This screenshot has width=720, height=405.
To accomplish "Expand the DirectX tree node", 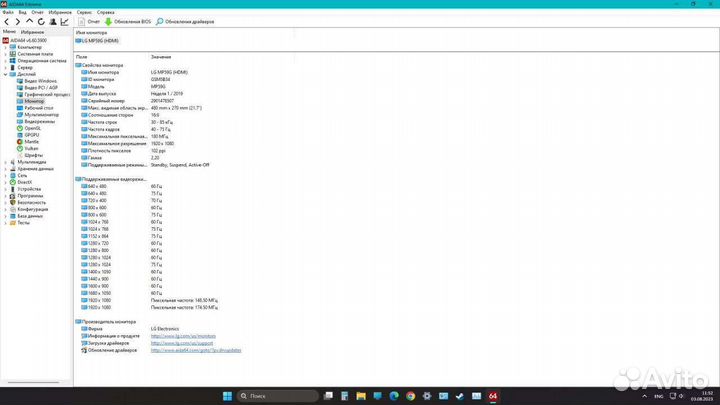I will (x=6, y=182).
